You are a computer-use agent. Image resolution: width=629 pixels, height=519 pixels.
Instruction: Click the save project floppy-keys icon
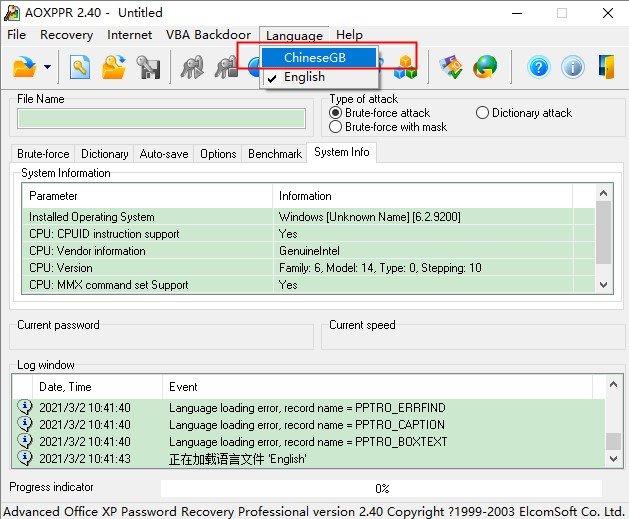pos(148,67)
